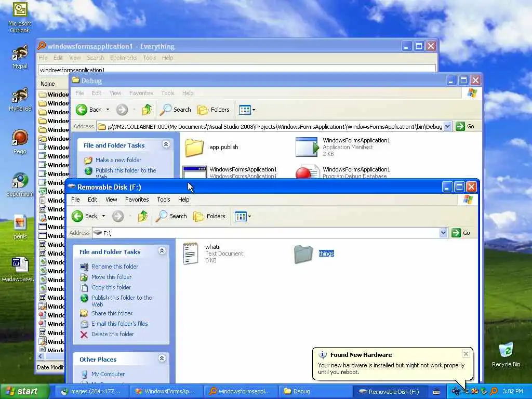Collapse Other Places panel
The width and height of the screenshot is (532, 399).
pos(162,358)
